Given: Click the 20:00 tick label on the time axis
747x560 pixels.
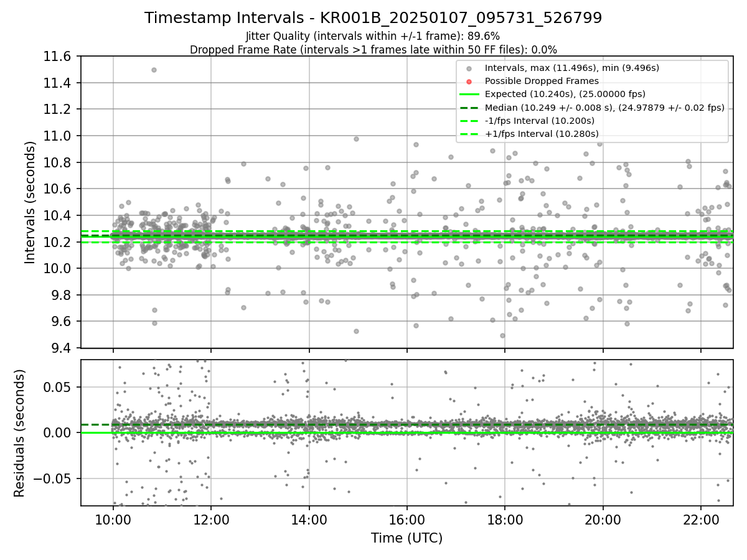Looking at the screenshot, I should [x=603, y=520].
